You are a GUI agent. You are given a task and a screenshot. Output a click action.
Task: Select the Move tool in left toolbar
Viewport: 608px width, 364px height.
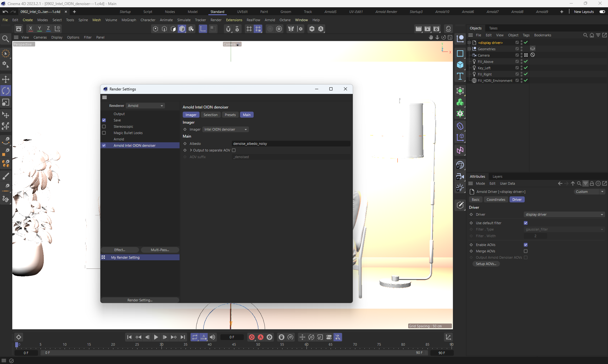tap(6, 79)
